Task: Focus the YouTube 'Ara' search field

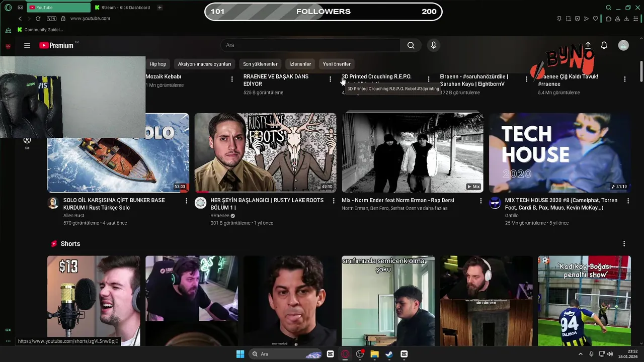Action: point(310,45)
